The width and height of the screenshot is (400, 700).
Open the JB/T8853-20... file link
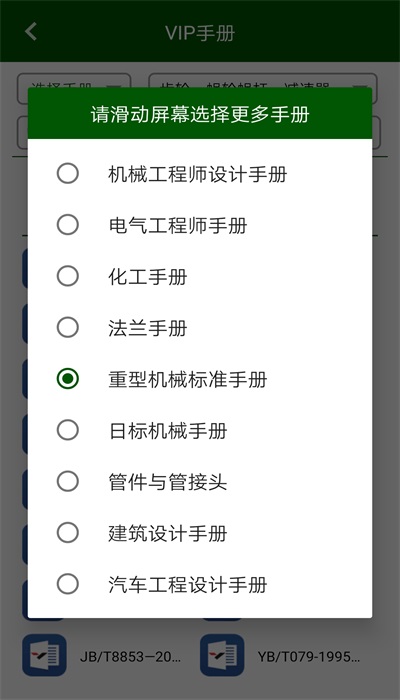[x=131, y=656]
